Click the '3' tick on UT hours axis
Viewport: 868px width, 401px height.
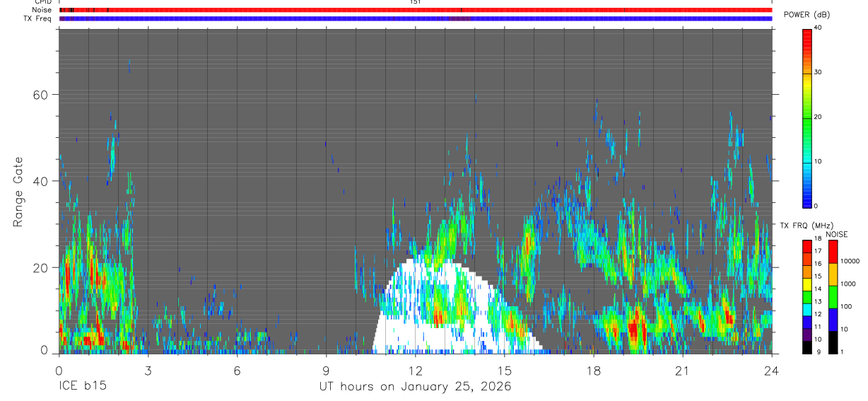[148, 370]
